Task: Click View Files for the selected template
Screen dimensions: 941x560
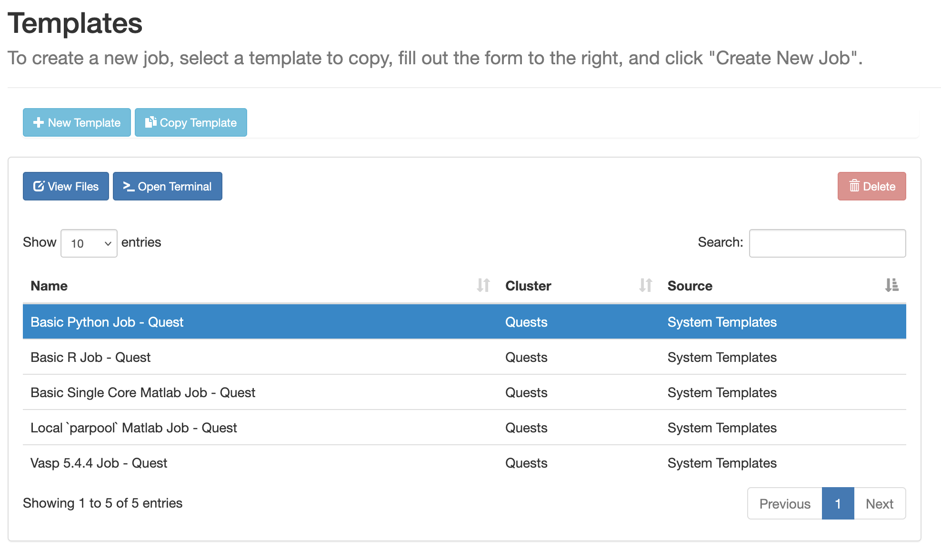Action: (x=66, y=186)
